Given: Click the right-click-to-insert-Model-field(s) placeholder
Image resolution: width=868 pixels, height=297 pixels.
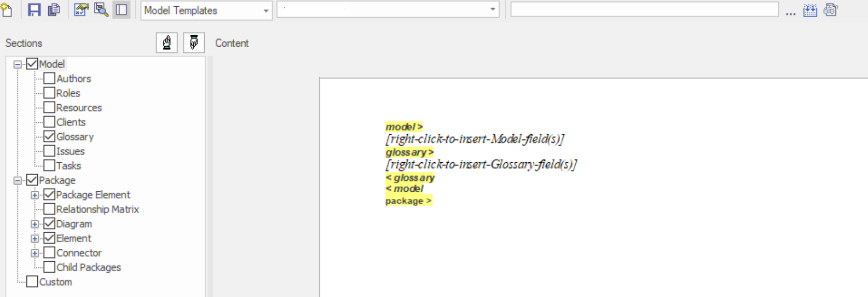Looking at the screenshot, I should coord(475,139).
